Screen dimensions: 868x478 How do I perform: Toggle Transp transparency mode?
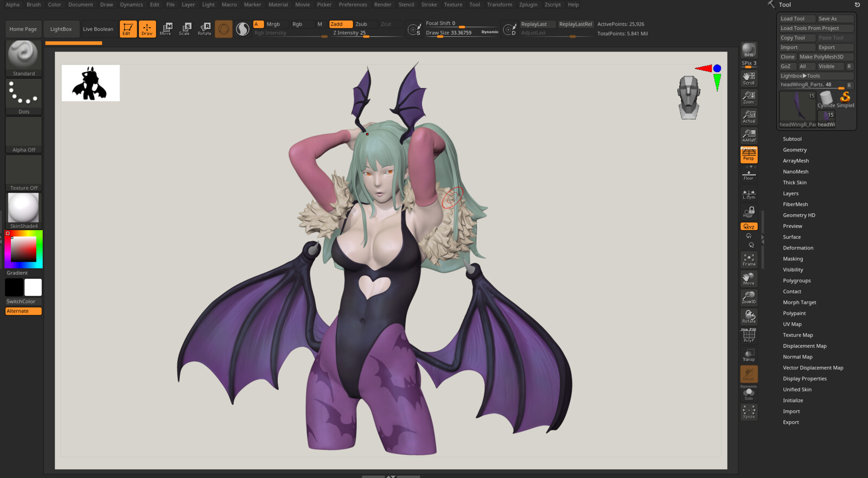point(749,355)
